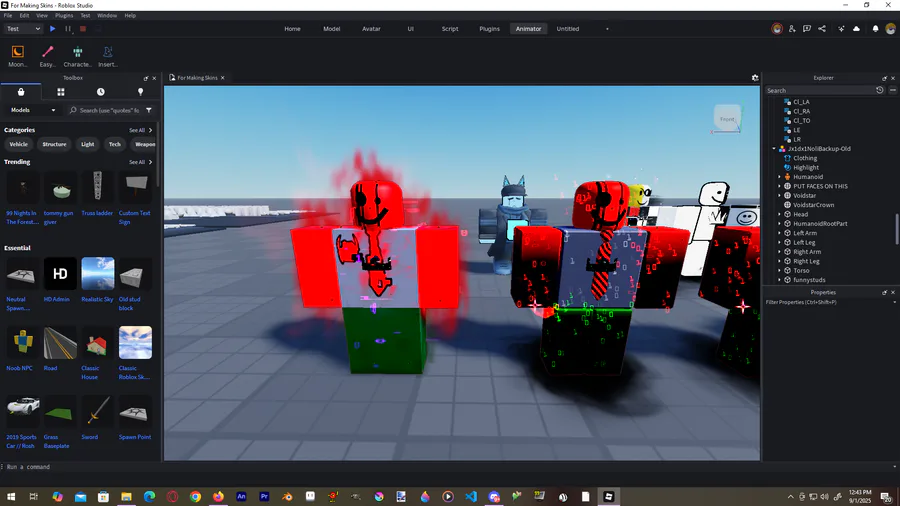
Task: Open the user profile avatar
Action: point(890,29)
